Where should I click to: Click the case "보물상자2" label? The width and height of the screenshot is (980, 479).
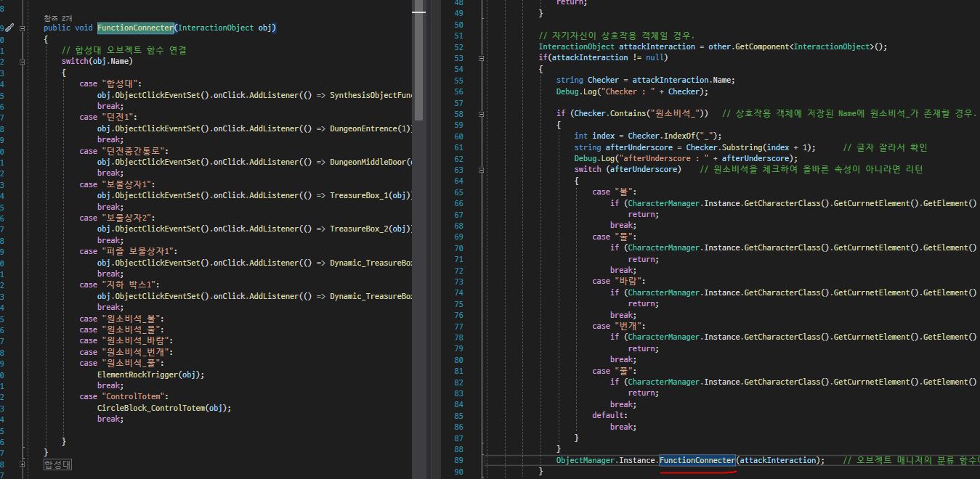point(118,218)
